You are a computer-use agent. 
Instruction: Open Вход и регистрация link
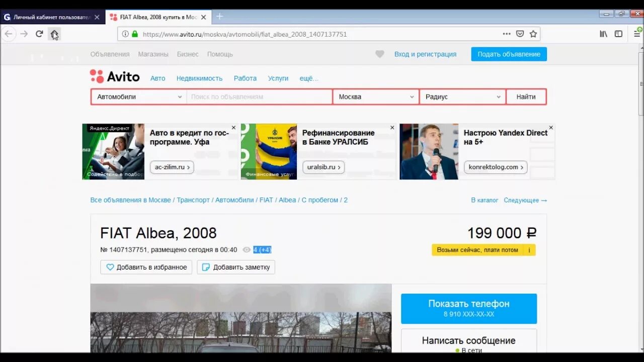pos(425,54)
